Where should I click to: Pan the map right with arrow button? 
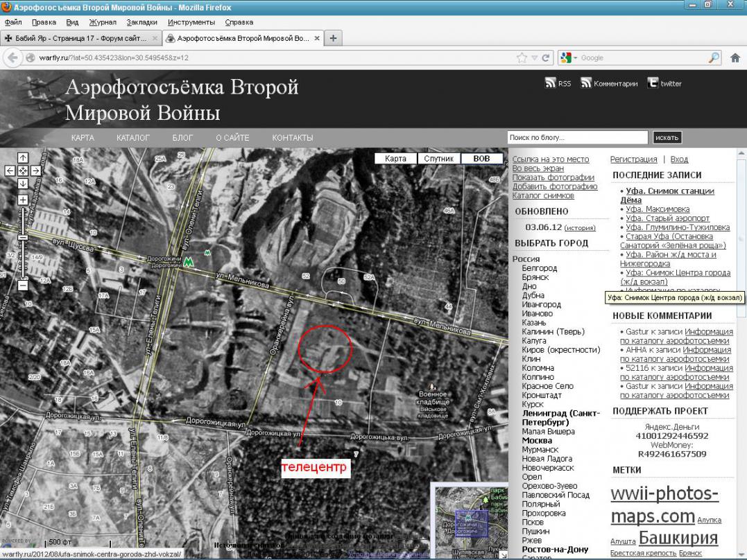click(x=36, y=170)
